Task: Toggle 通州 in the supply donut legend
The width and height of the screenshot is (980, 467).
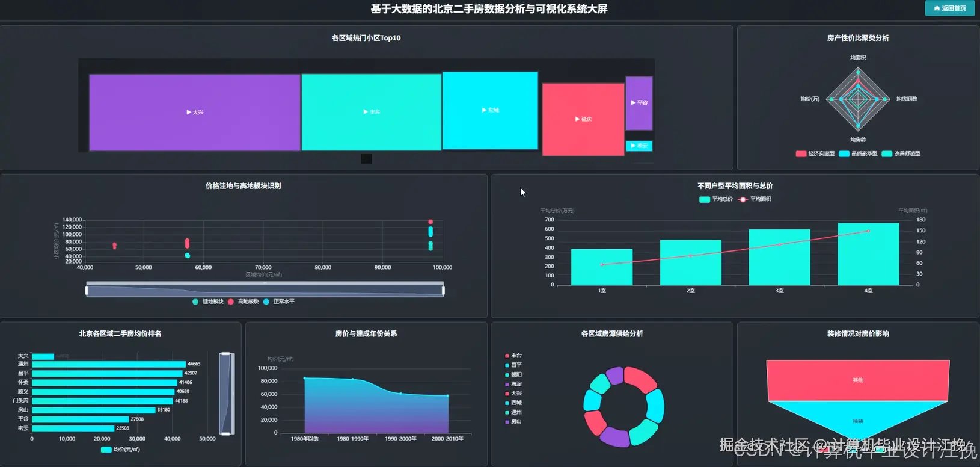Action: pyautogui.click(x=513, y=412)
